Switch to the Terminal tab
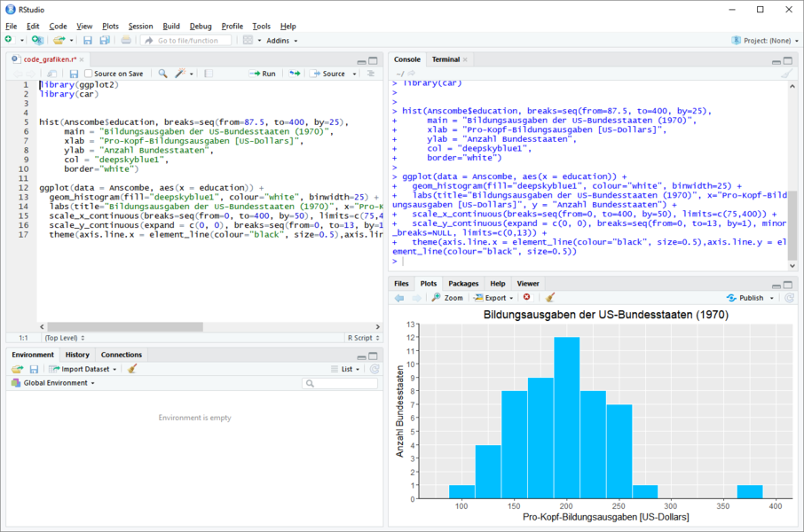 (x=445, y=59)
